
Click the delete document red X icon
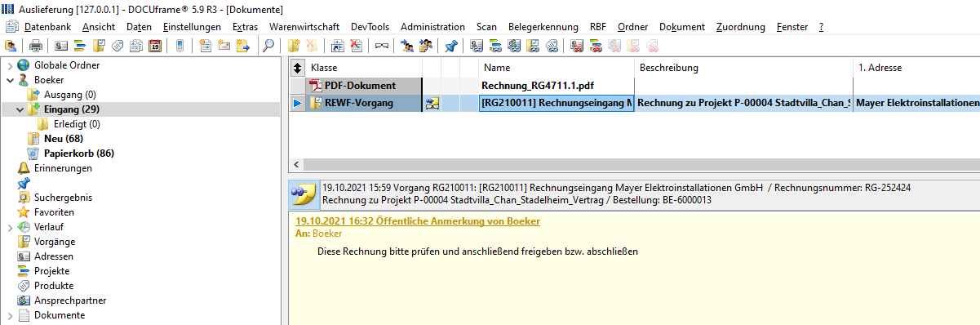(x=357, y=47)
